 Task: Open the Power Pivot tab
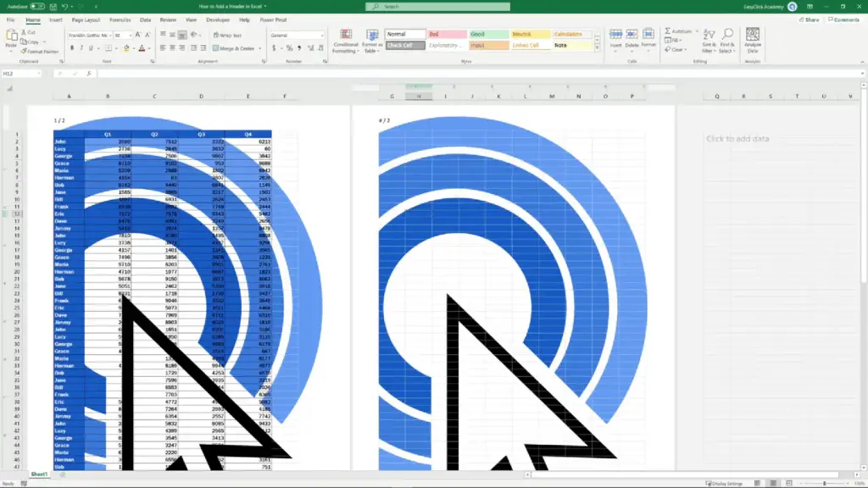tap(273, 20)
